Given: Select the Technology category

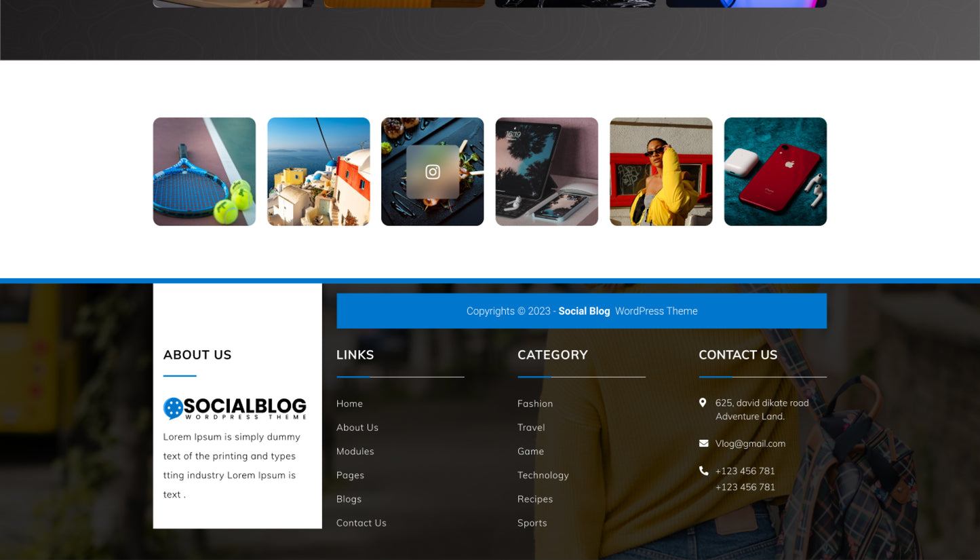Looking at the screenshot, I should (543, 474).
